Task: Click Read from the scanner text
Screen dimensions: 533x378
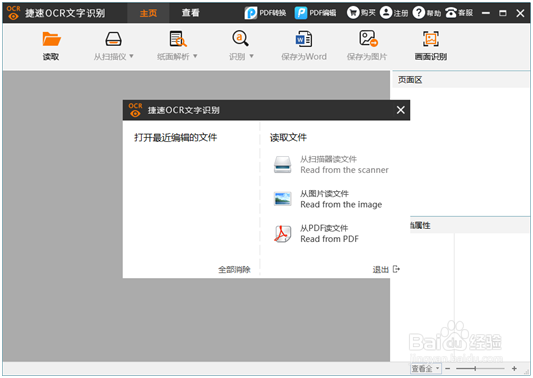Action: [344, 170]
